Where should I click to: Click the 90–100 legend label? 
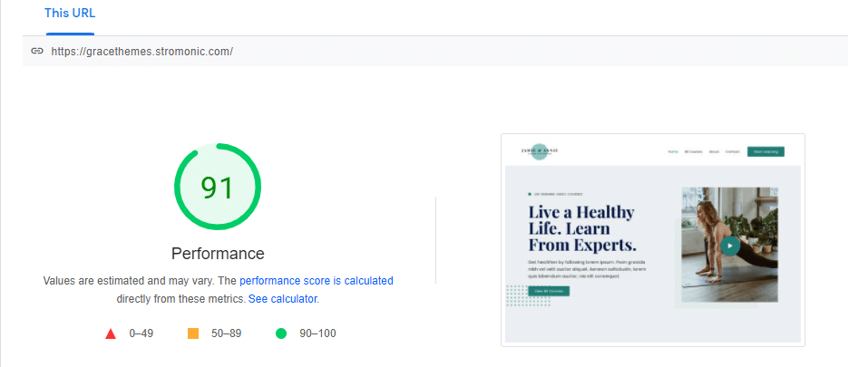click(x=317, y=333)
